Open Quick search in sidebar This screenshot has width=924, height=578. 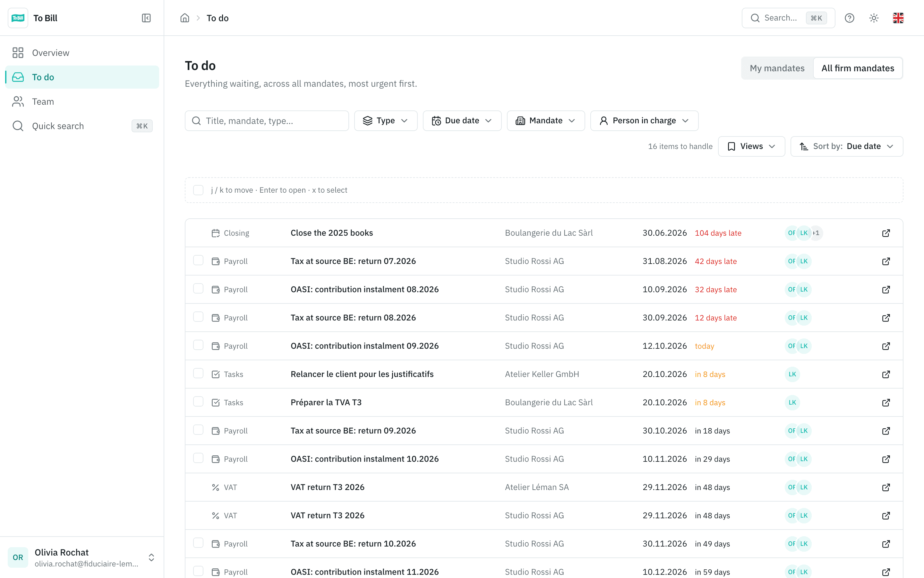(x=82, y=126)
